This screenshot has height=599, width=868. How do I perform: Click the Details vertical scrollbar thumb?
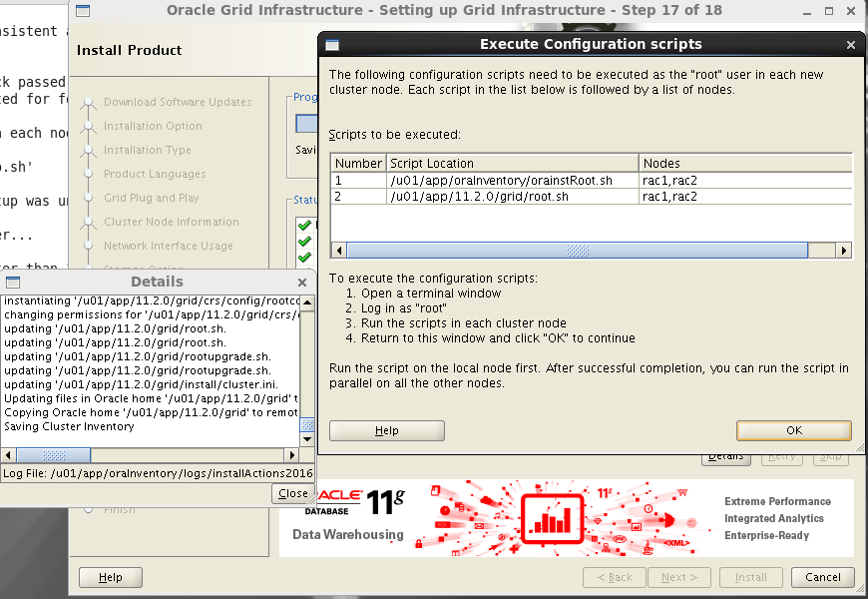[x=307, y=425]
